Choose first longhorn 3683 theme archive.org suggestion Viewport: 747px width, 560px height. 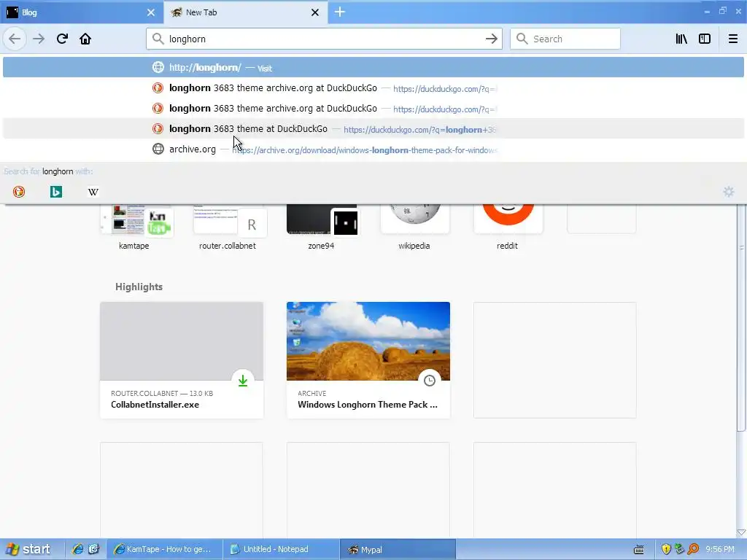pyautogui.click(x=373, y=88)
